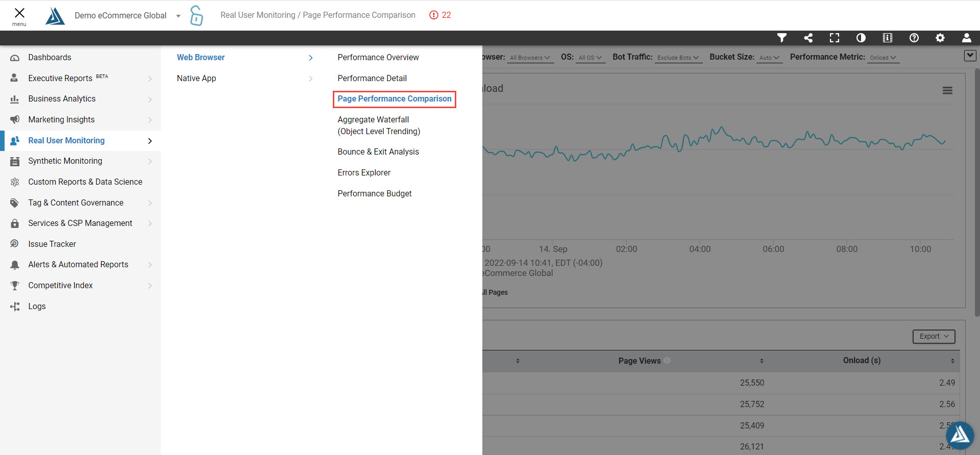Toggle the contrast theme icon

(x=861, y=38)
